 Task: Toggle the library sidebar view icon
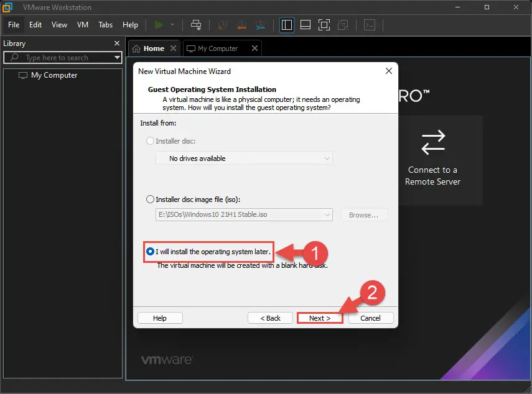click(x=287, y=25)
